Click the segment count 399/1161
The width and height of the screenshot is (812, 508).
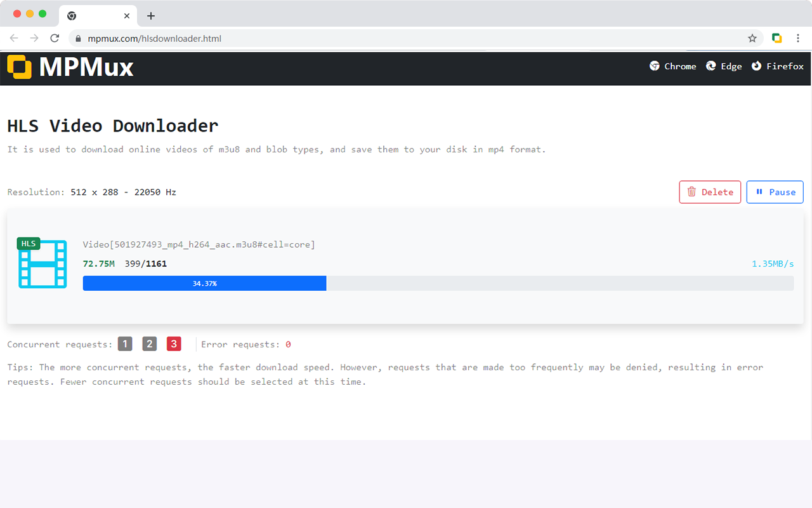click(x=146, y=264)
